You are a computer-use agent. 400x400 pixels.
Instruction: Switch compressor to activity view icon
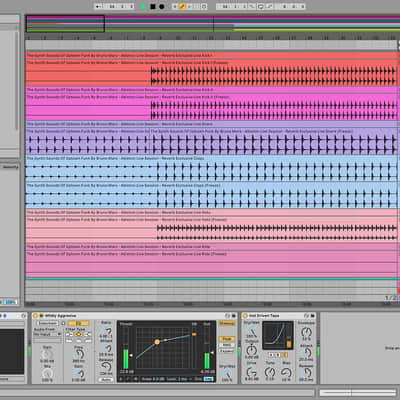point(136,379)
